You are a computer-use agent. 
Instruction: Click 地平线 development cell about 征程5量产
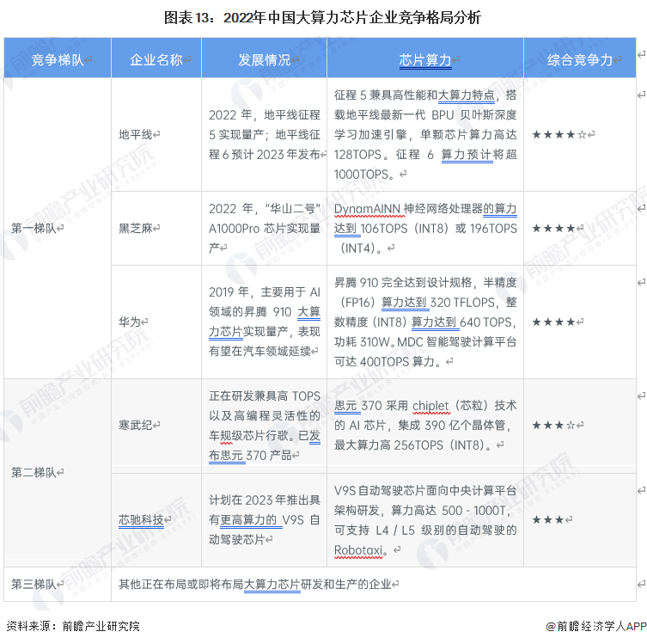click(265, 135)
